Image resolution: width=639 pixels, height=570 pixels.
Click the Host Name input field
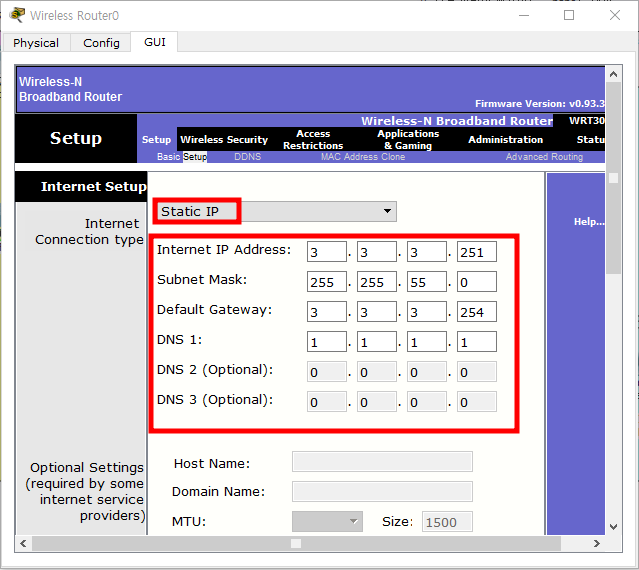382,462
